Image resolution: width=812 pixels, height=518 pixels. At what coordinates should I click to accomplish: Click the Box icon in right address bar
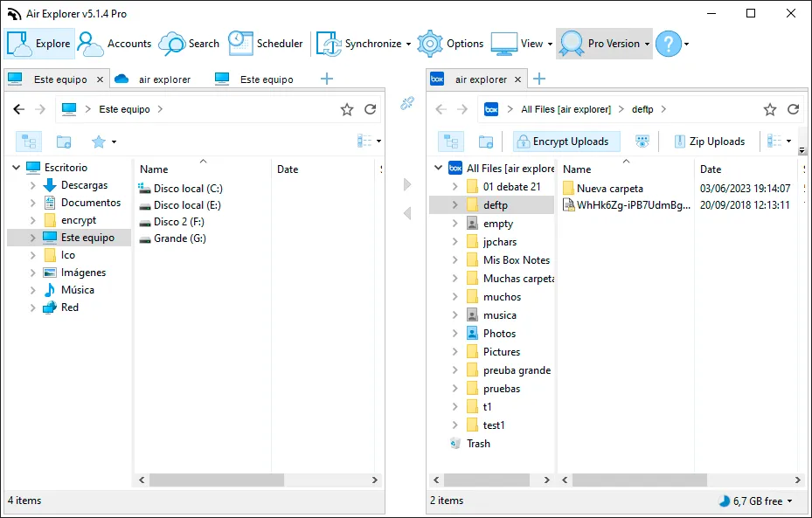coord(491,109)
